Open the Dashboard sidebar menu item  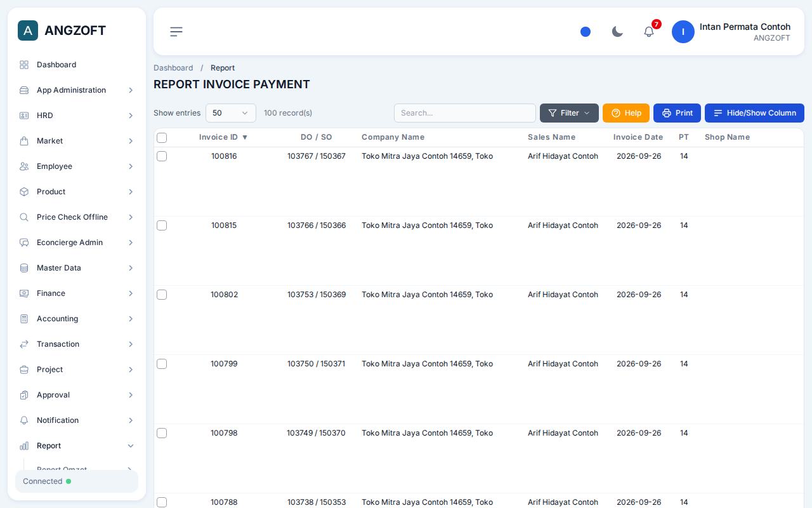[x=77, y=65]
